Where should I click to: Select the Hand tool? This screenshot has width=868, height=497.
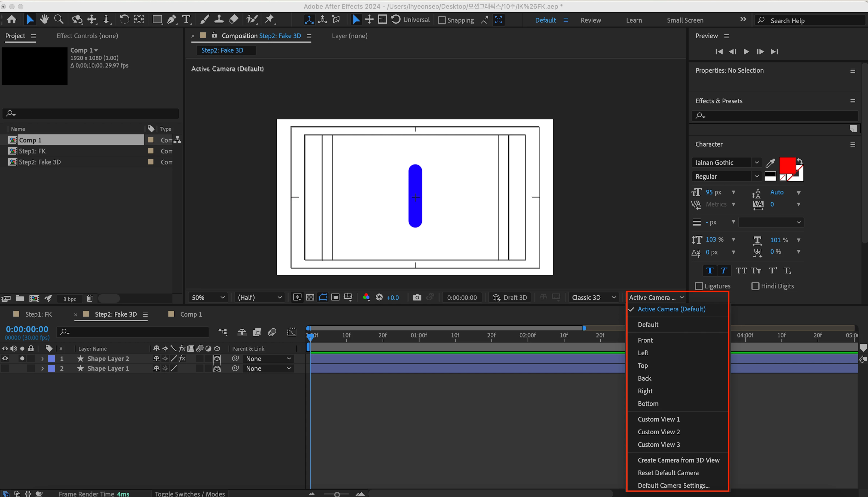click(x=44, y=19)
